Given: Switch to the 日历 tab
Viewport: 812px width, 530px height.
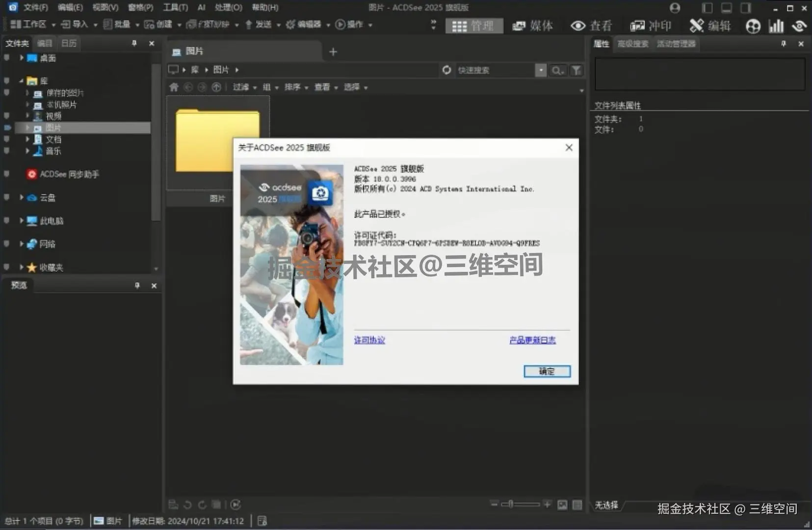Looking at the screenshot, I should point(68,43).
